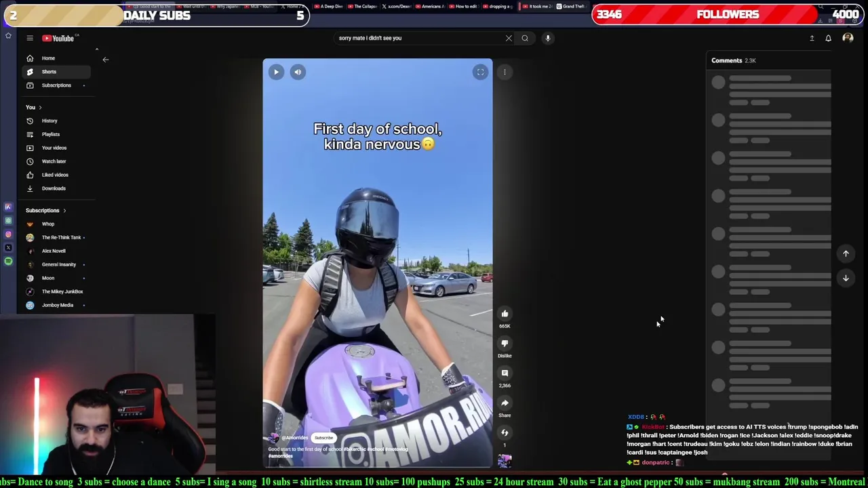This screenshot has height=488, width=868.
Task: Click the browser sidebar bookmark star icon
Action: [x=8, y=35]
